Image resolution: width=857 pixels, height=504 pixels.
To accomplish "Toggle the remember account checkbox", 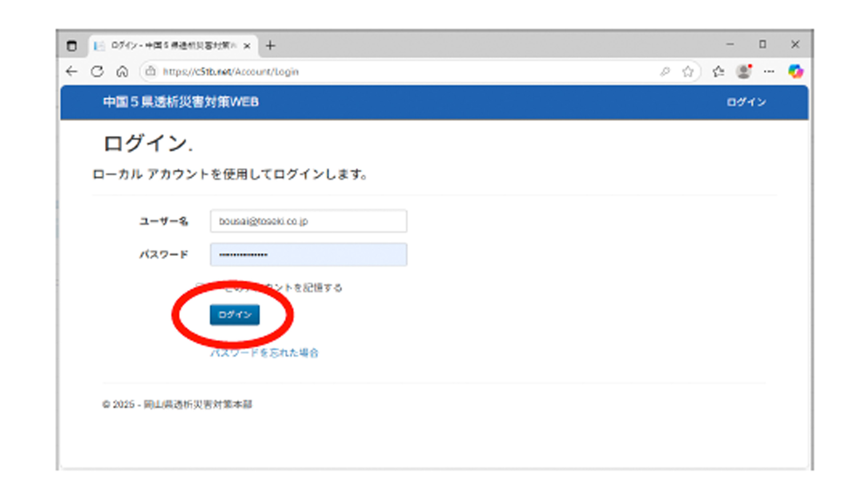I will (200, 287).
